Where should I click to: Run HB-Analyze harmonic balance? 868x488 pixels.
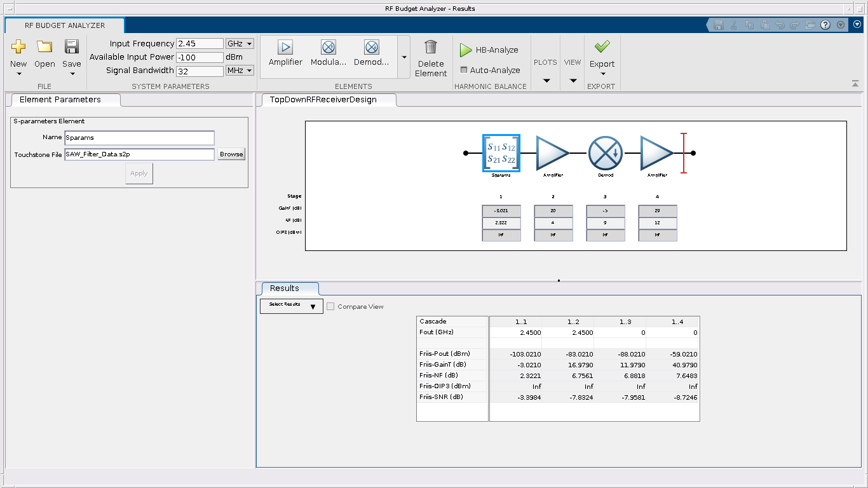tap(489, 50)
